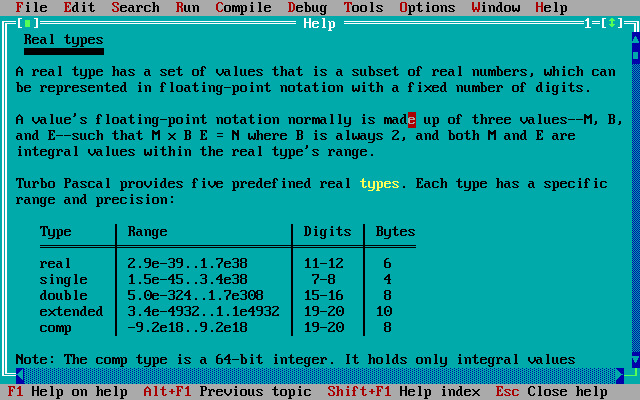Click the 'double' type row name
This screenshot has height=400, width=640.
tap(63, 296)
